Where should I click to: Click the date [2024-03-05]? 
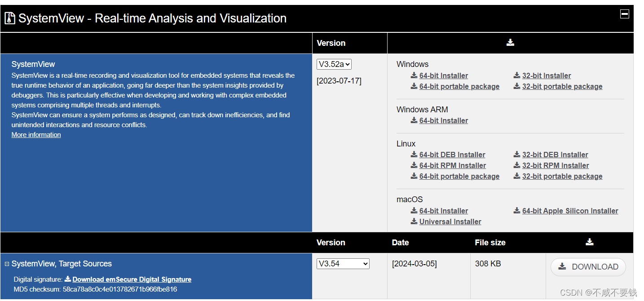[x=415, y=264]
